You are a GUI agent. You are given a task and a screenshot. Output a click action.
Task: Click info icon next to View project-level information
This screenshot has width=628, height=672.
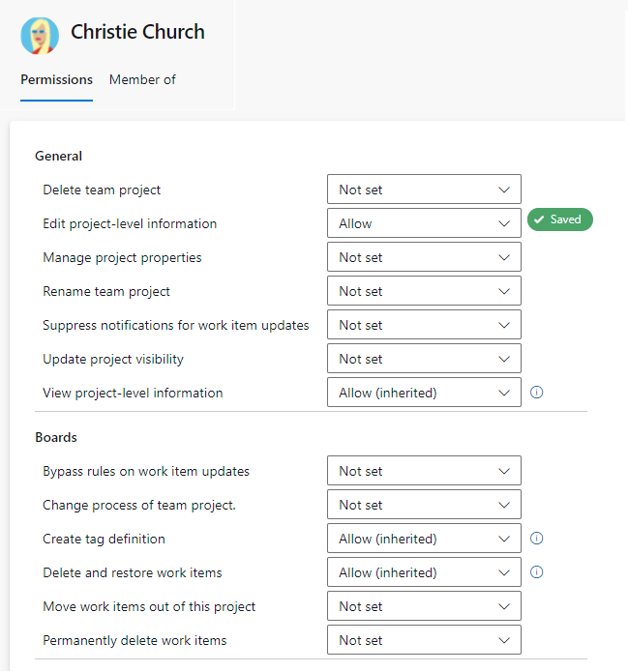[537, 393]
